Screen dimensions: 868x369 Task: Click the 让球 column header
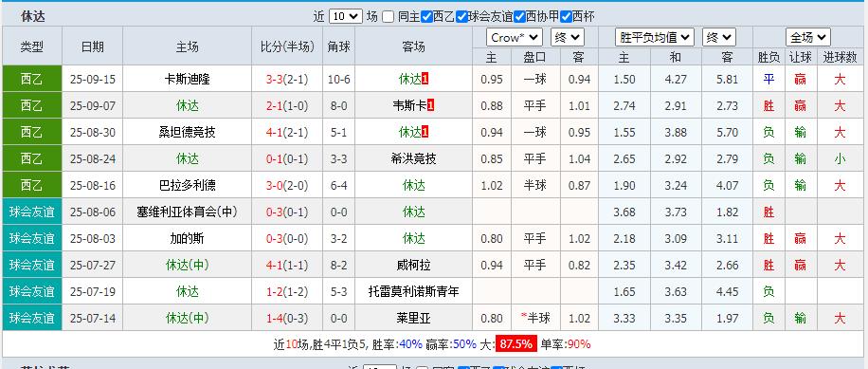[x=800, y=57]
